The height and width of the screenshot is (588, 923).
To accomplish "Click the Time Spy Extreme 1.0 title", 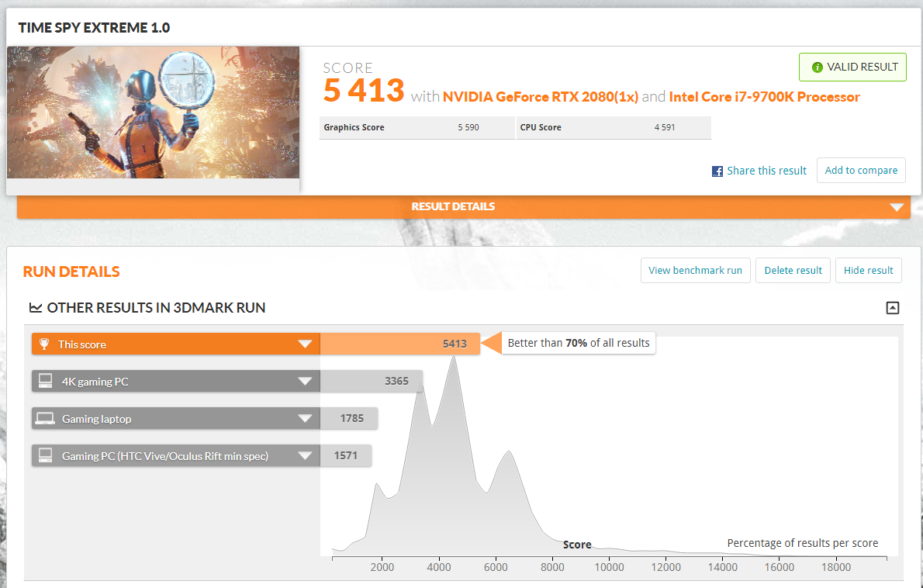I will coord(94,28).
